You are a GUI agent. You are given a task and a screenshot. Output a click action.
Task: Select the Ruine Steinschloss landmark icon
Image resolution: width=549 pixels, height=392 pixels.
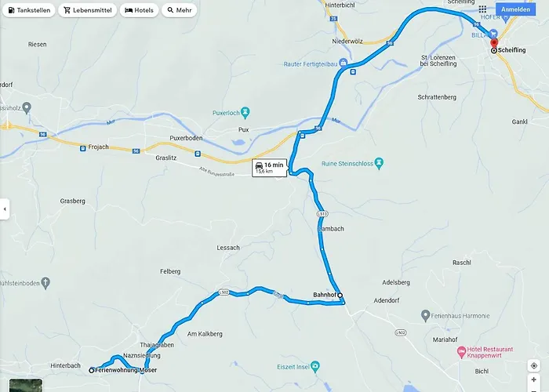[x=379, y=163]
